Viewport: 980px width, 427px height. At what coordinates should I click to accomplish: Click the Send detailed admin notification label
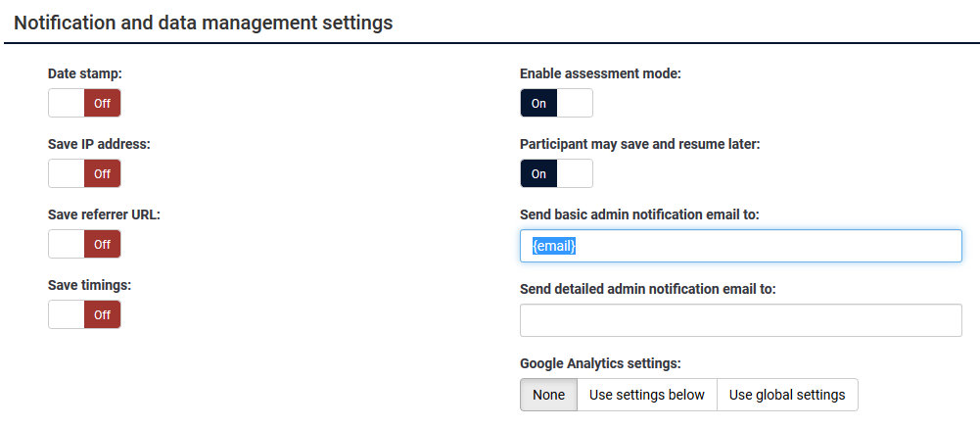point(649,289)
